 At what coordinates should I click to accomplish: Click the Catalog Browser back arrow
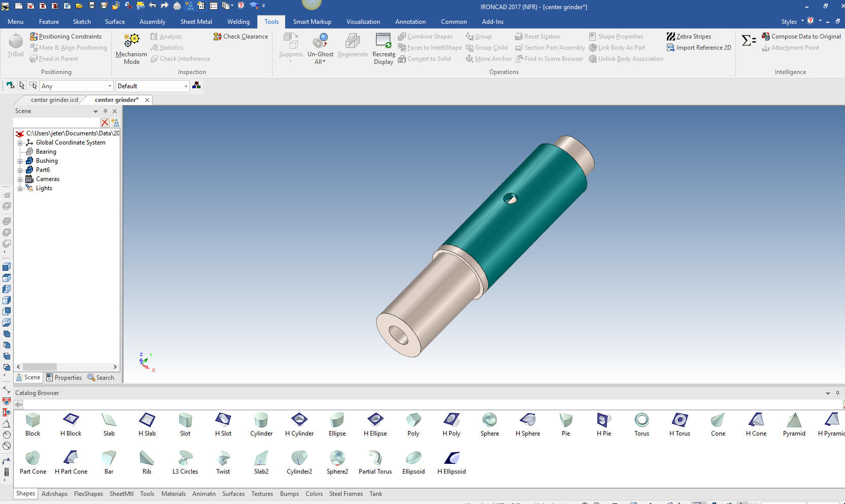19,405
